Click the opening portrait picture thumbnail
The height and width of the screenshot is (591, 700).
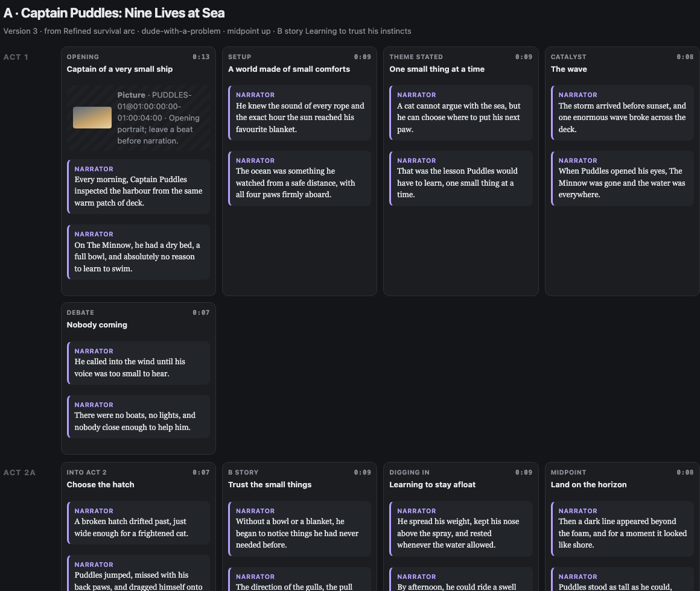(92, 118)
